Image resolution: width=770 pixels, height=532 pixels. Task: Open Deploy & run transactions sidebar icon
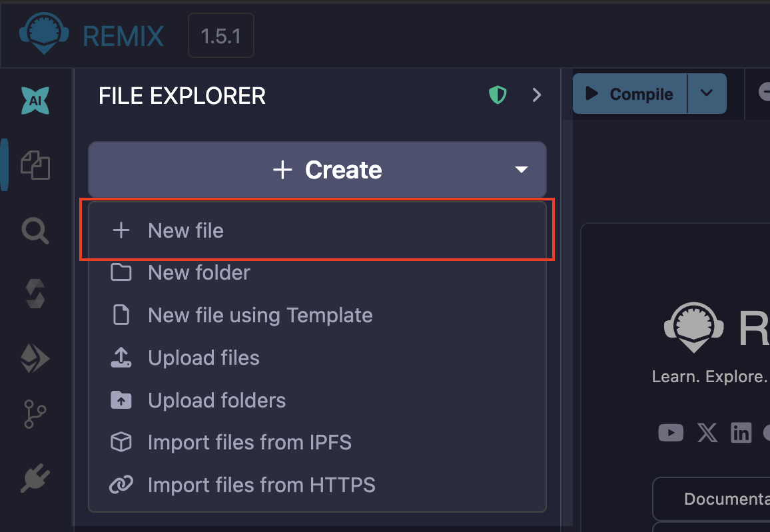tap(35, 358)
